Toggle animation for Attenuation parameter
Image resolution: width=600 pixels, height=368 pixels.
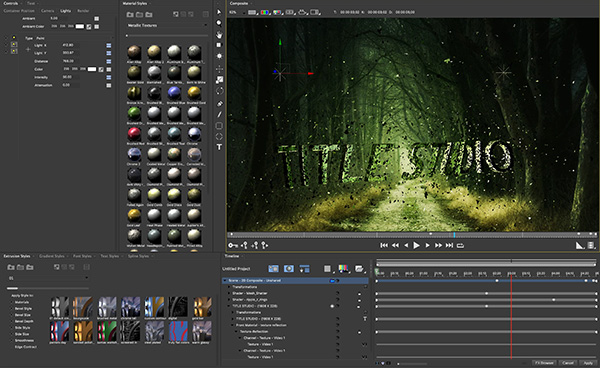[x=109, y=85]
